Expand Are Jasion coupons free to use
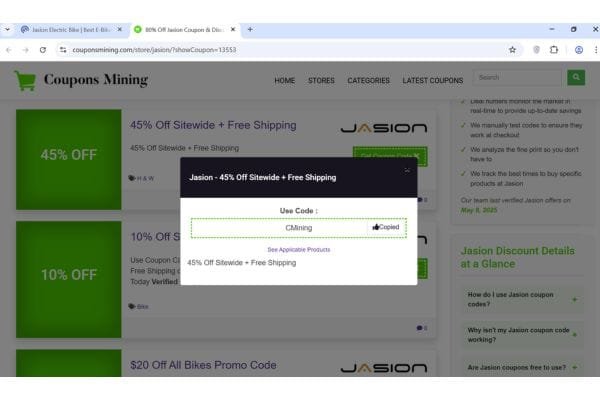600x400 pixels. tap(522, 367)
